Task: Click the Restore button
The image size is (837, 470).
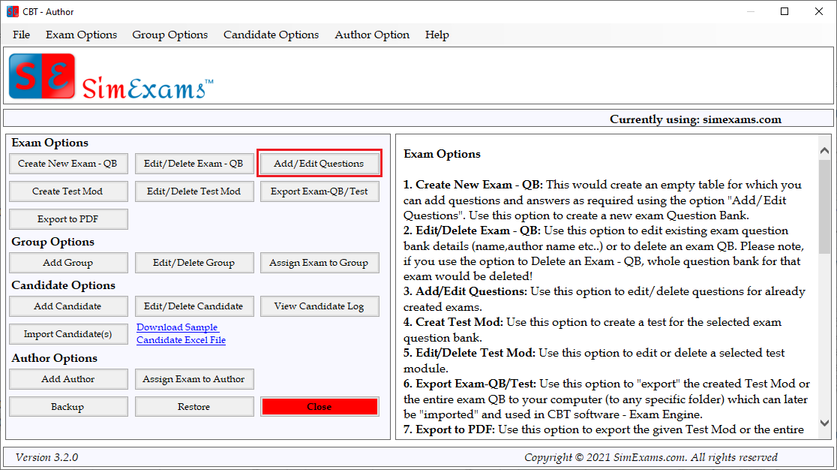Action: coord(194,407)
